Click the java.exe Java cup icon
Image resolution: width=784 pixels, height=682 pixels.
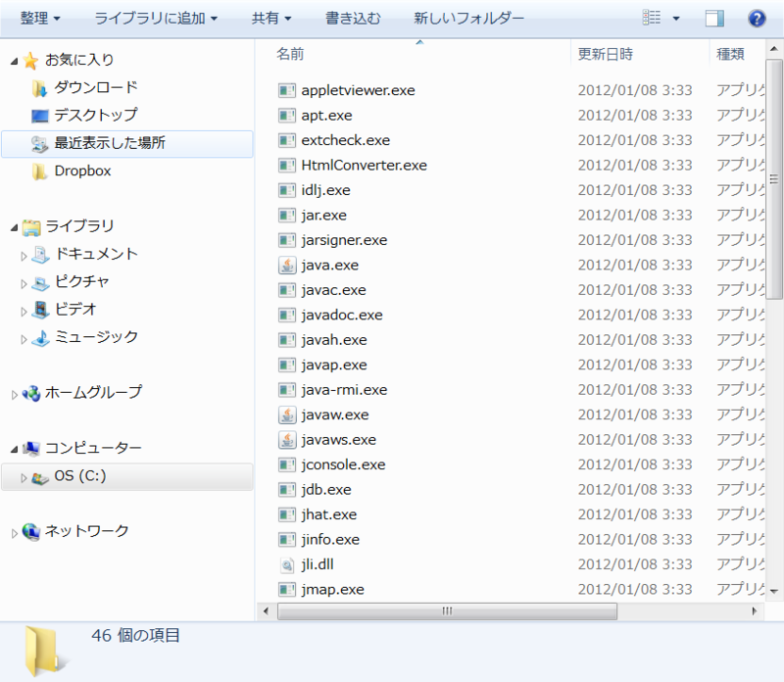[x=287, y=265]
